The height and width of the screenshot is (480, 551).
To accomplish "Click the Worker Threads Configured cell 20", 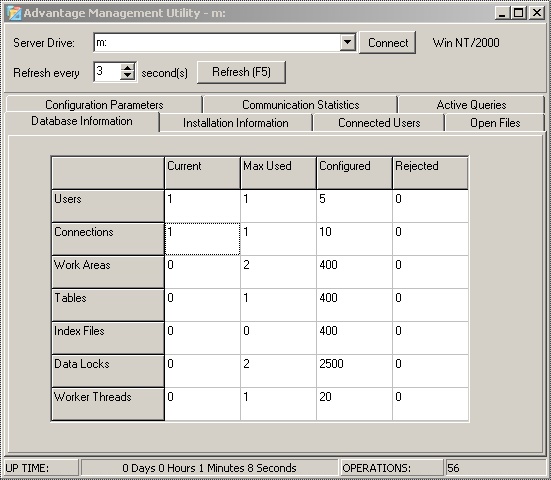I will [x=354, y=404].
